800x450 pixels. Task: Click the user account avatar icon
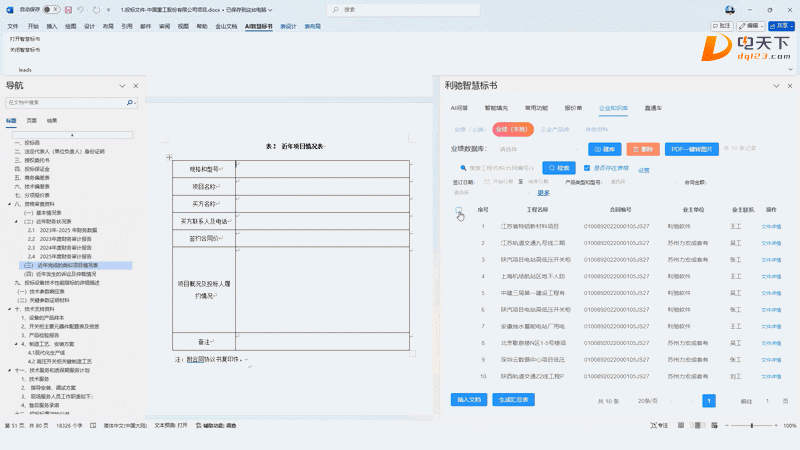click(x=730, y=10)
